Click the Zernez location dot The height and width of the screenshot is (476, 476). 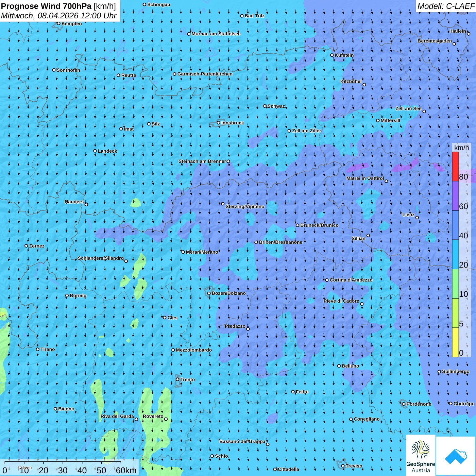click(x=27, y=246)
